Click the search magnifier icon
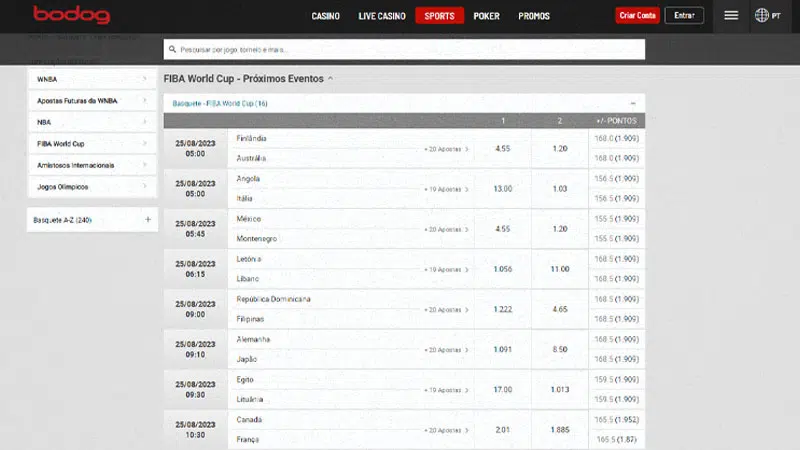 (x=173, y=49)
